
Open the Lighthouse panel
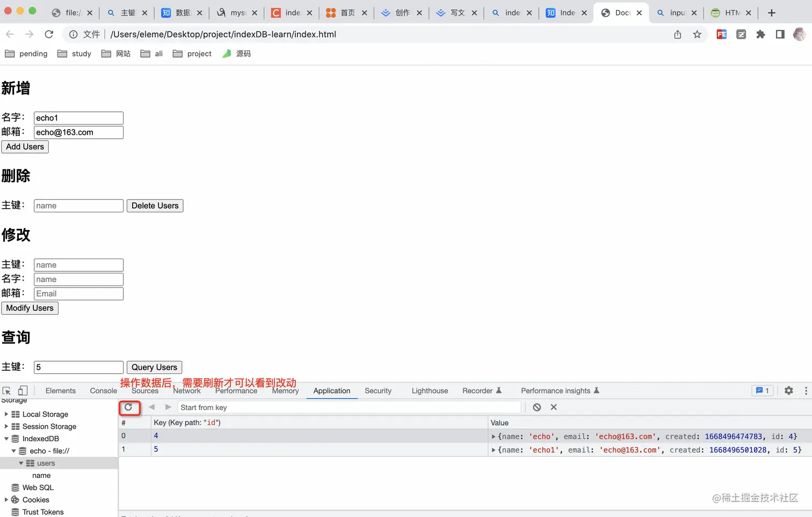pos(430,391)
